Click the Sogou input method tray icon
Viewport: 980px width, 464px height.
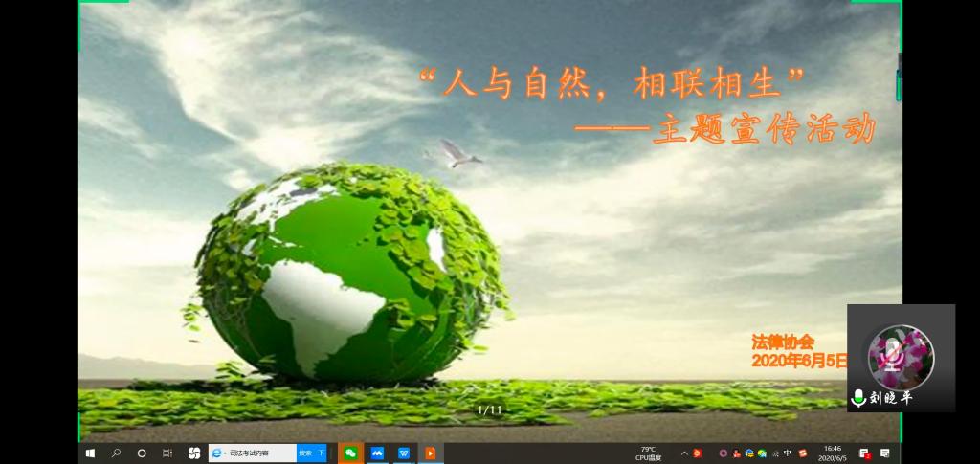pos(802,453)
